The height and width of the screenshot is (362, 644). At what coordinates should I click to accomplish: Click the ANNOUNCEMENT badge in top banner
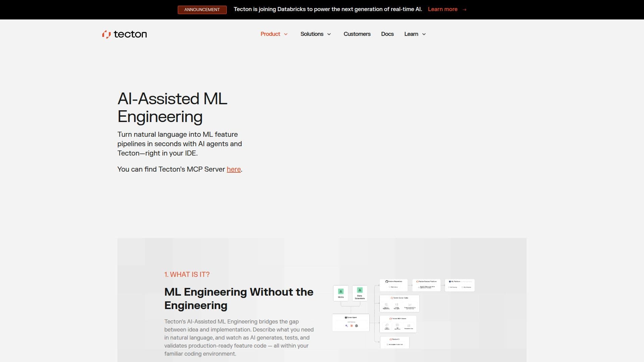pos(202,10)
